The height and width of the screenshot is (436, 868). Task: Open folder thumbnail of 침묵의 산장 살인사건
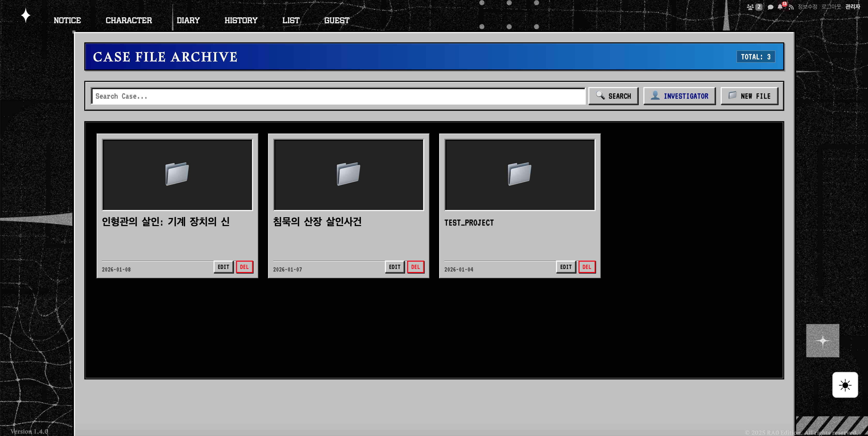(x=348, y=175)
